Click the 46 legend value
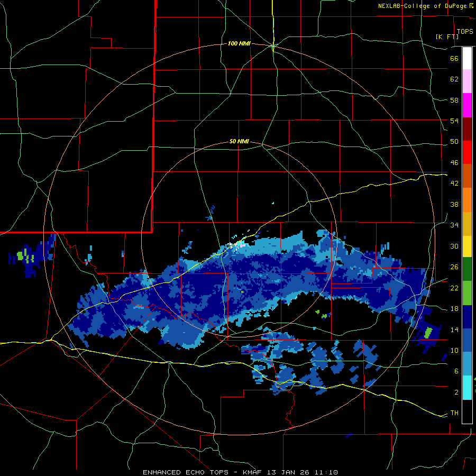The height and width of the screenshot is (476, 476). [454, 163]
